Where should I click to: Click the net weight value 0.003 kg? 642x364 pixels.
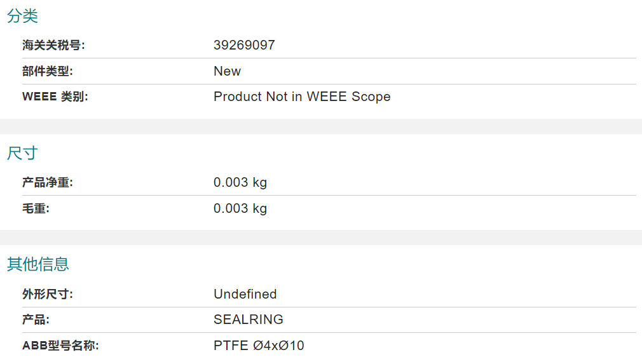pyautogui.click(x=240, y=182)
